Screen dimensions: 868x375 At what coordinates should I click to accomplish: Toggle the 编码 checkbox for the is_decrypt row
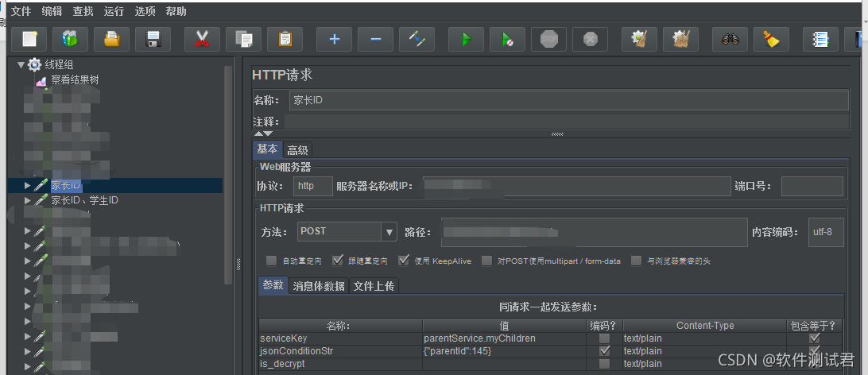(x=605, y=363)
